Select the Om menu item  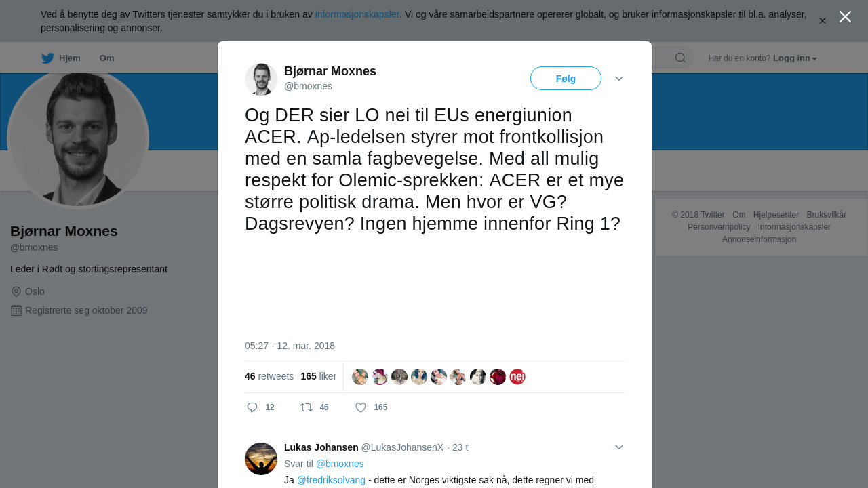106,58
